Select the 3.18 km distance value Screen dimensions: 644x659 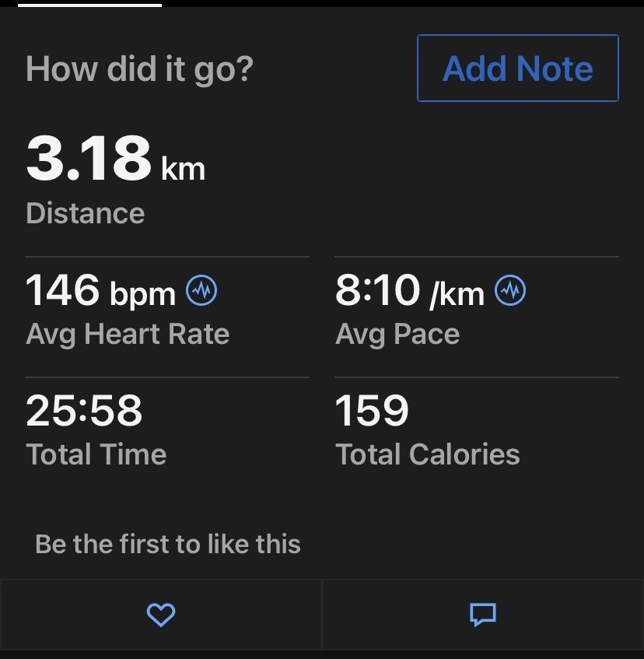89,159
